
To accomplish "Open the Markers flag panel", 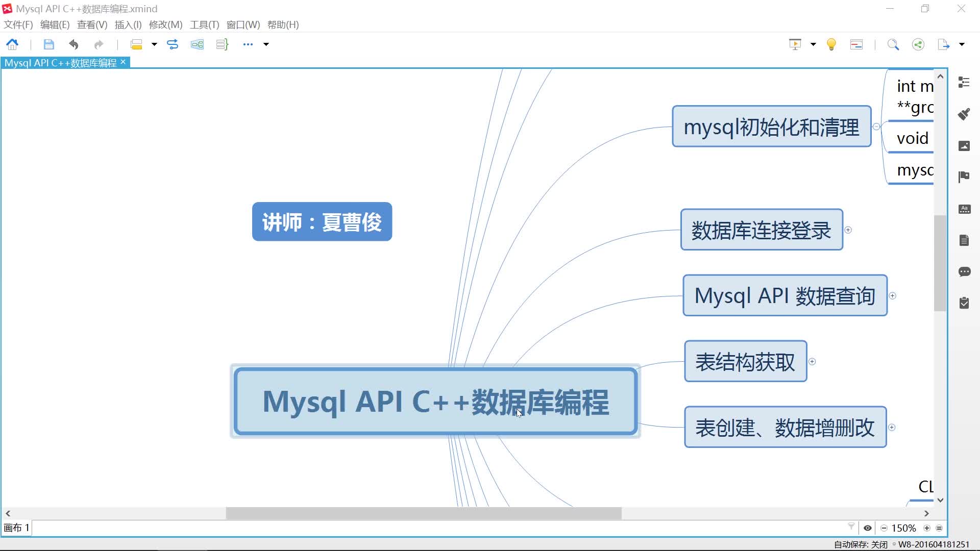I will (964, 177).
